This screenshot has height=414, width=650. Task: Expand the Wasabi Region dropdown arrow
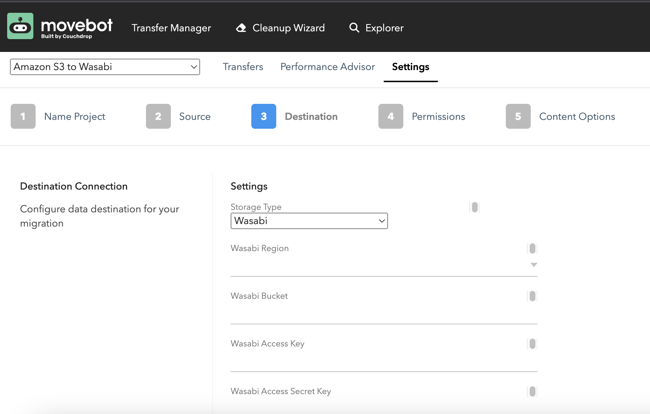tap(533, 265)
